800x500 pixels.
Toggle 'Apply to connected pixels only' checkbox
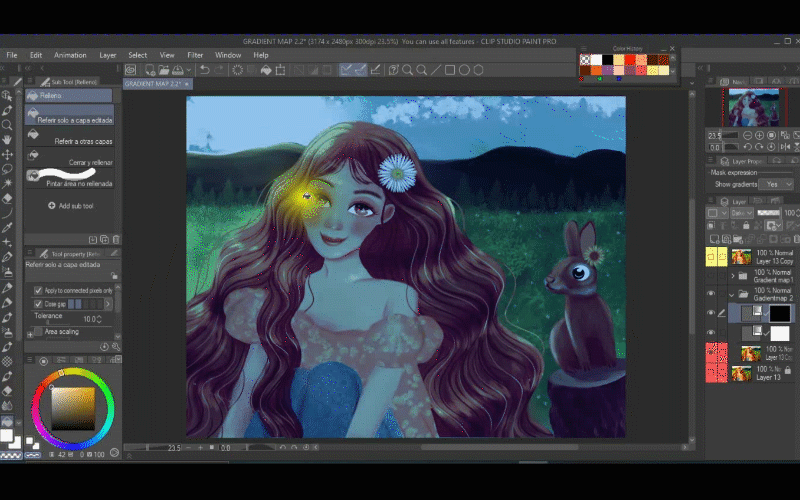click(x=38, y=290)
